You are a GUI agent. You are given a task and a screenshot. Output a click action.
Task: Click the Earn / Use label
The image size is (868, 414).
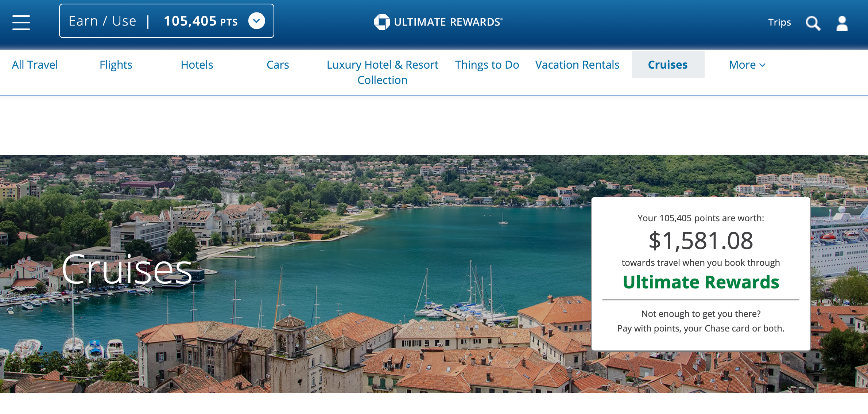coord(102,21)
